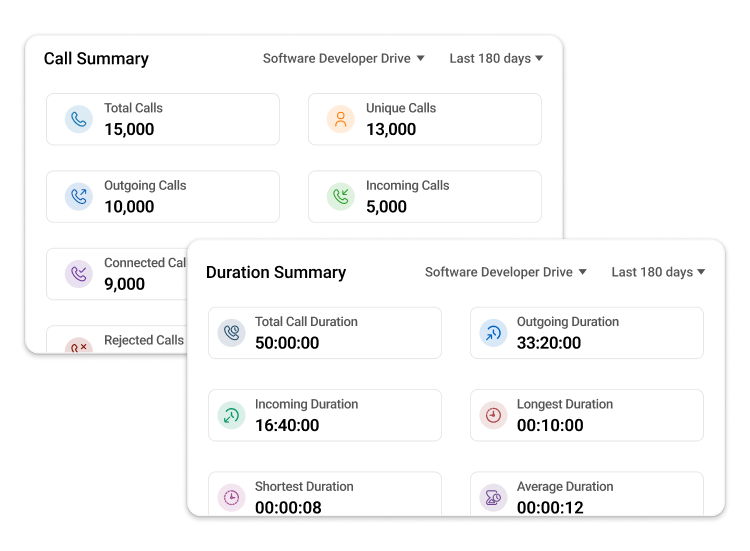Image resolution: width=750 pixels, height=551 pixels.
Task: Click the Connected Calls purple phone icon
Action: (79, 274)
